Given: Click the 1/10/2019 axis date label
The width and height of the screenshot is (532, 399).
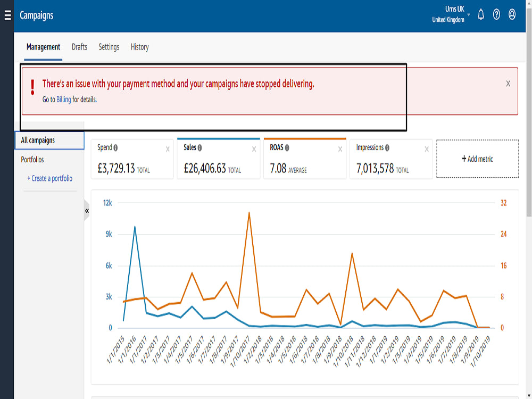Looking at the screenshot, I should tap(480, 351).
